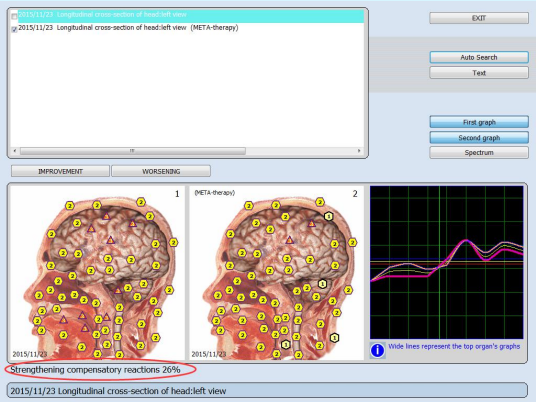Viewport: 536px width, 402px height.
Task: Click the cerebellum triangle marker in image 1
Action: [118, 291]
